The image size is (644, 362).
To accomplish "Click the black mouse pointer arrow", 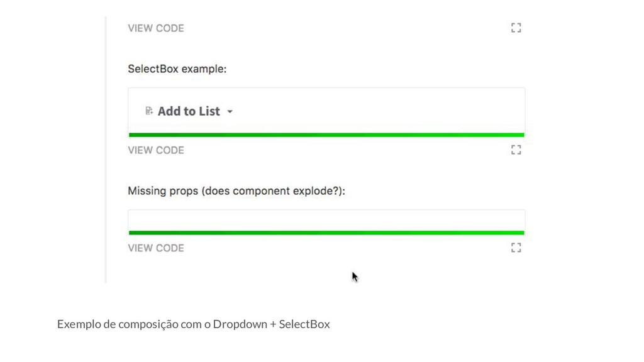I will tap(355, 277).
